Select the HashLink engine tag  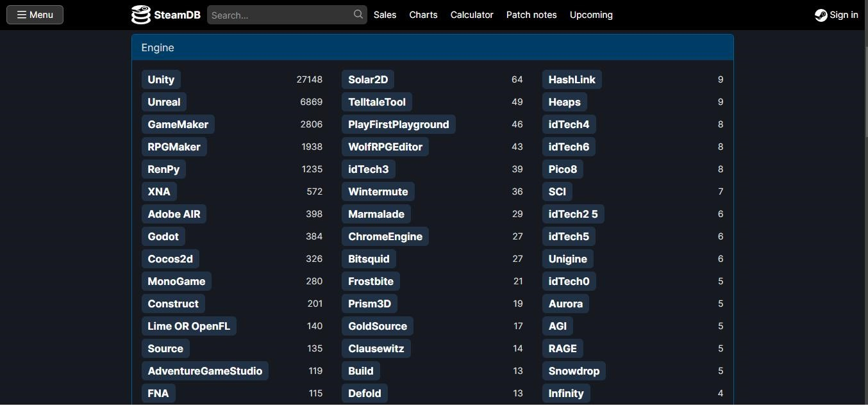(572, 79)
